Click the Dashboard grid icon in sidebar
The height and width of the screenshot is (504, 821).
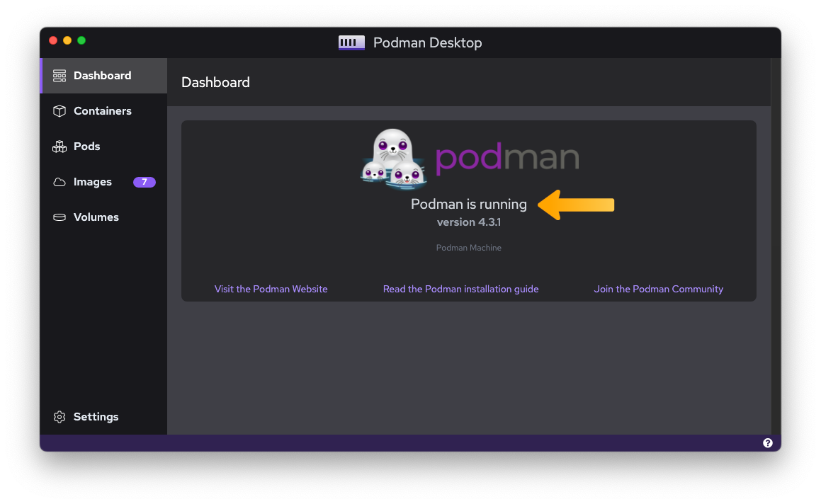tap(60, 76)
